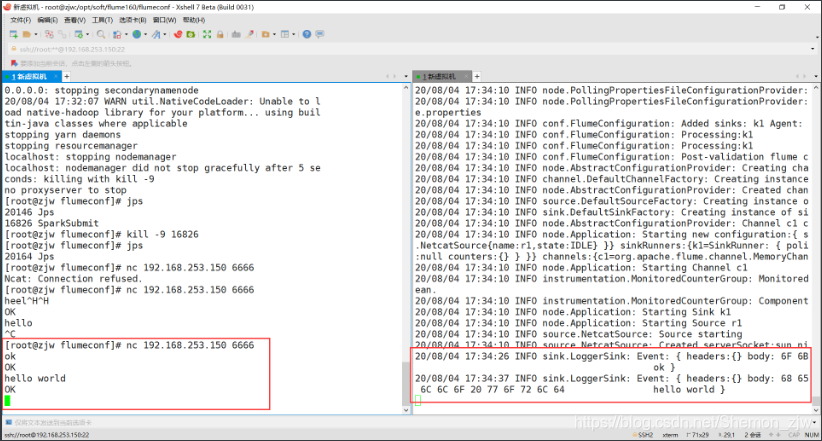The image size is (822, 441).
Task: Add a new tab in right pane
Action: pos(477,77)
